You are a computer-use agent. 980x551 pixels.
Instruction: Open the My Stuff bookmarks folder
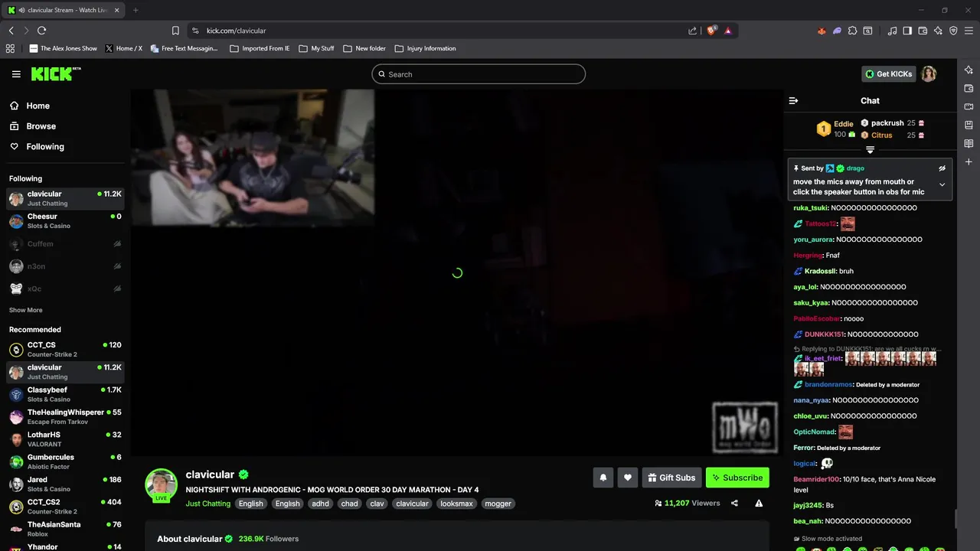[x=316, y=48]
